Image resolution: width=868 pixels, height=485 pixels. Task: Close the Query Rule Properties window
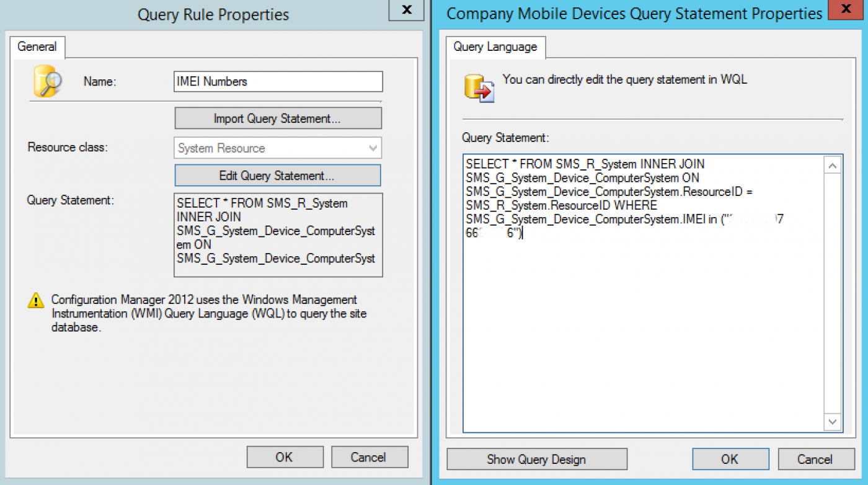coord(406,10)
